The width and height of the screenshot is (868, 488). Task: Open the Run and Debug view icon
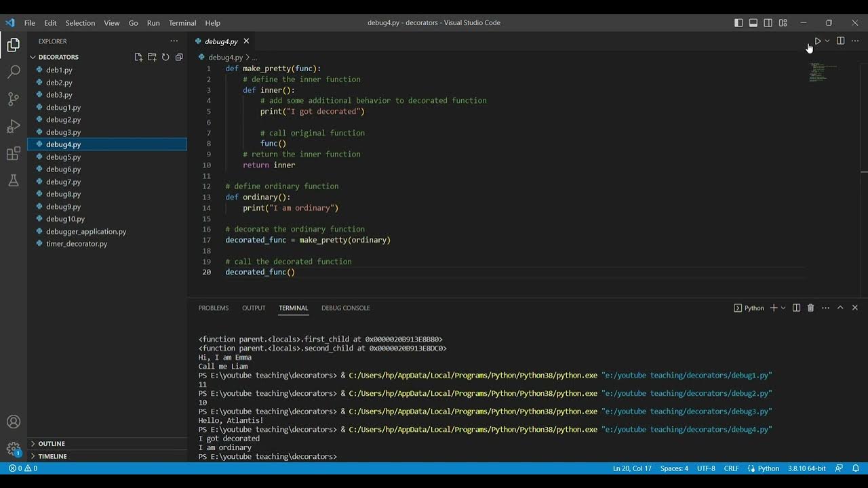(14, 126)
